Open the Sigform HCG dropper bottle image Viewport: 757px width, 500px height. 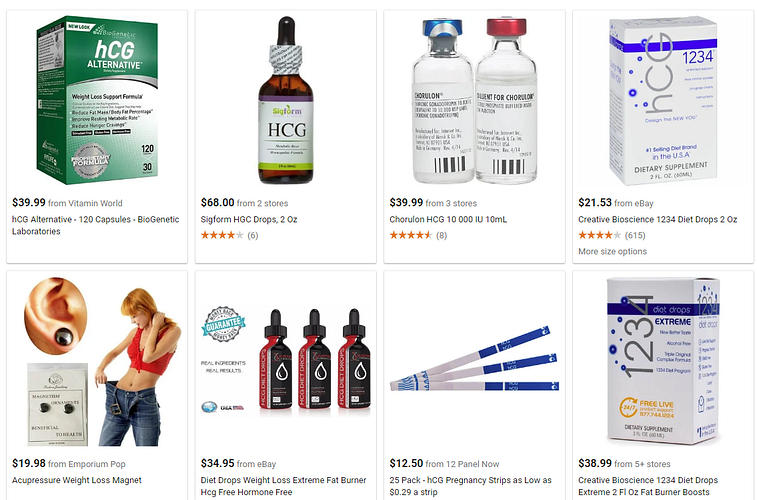click(286, 100)
